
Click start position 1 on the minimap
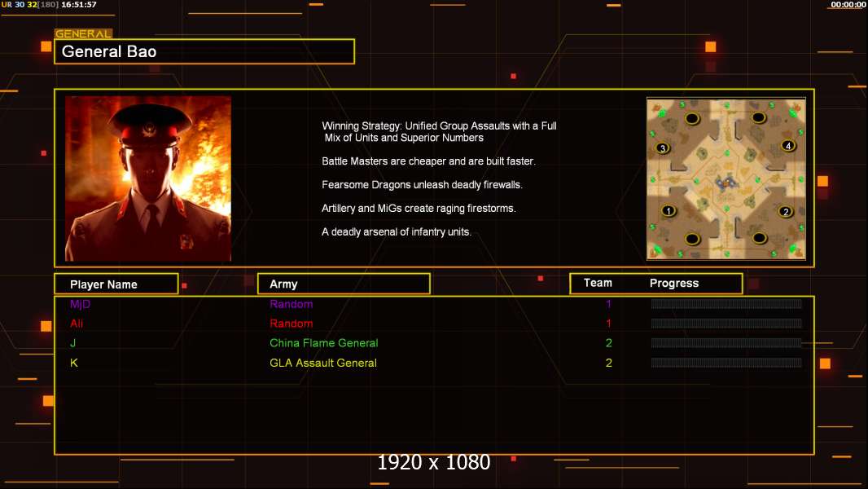pyautogui.click(x=669, y=210)
